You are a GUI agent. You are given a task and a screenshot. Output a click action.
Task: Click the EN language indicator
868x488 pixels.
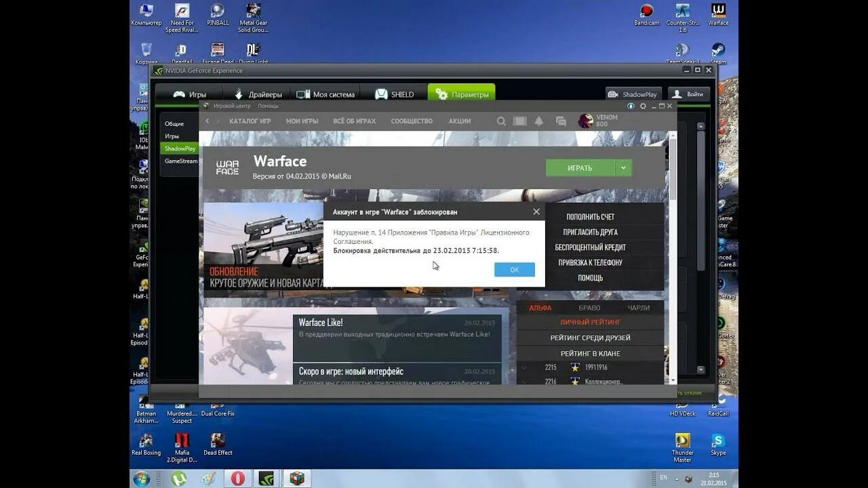click(663, 478)
